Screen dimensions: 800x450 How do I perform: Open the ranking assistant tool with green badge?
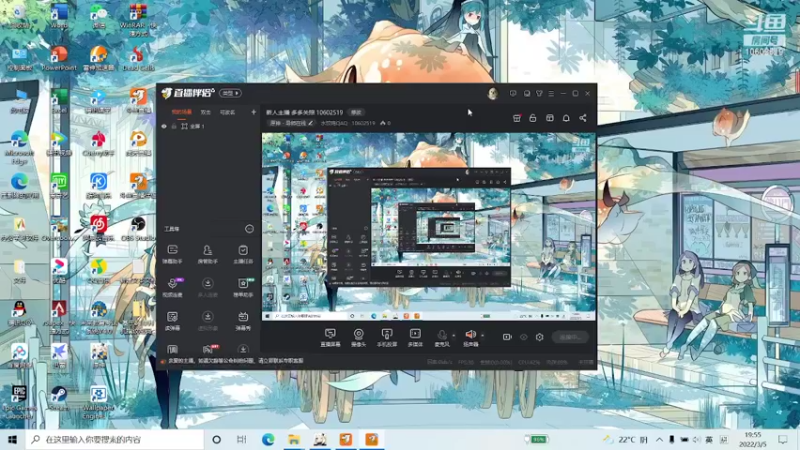point(243,287)
